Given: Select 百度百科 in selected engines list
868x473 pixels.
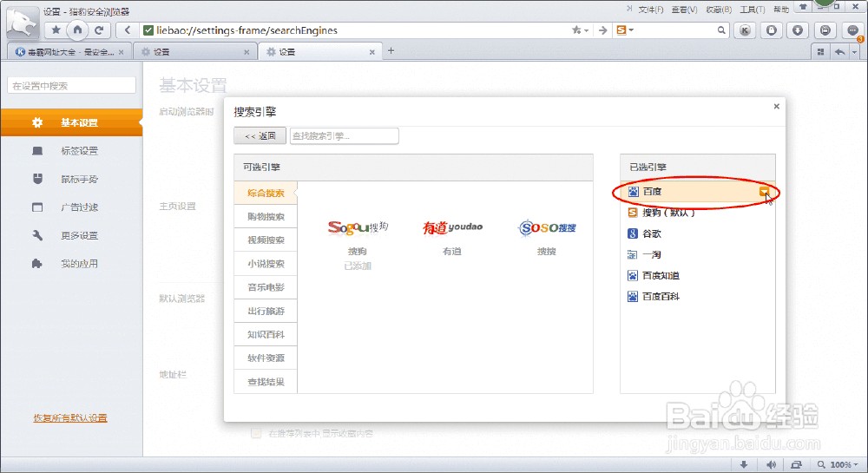Looking at the screenshot, I should click(698, 297).
